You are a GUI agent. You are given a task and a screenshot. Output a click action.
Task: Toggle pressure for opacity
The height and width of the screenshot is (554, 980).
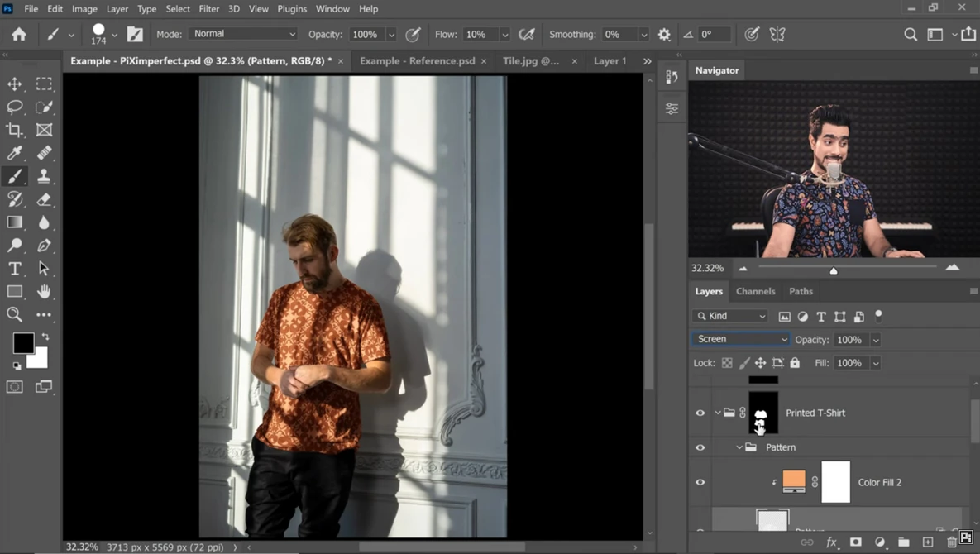click(413, 35)
